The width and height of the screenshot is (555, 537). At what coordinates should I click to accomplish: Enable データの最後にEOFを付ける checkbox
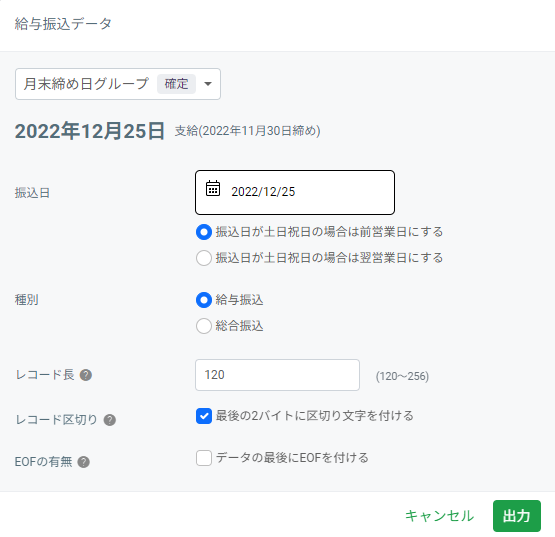[204, 458]
